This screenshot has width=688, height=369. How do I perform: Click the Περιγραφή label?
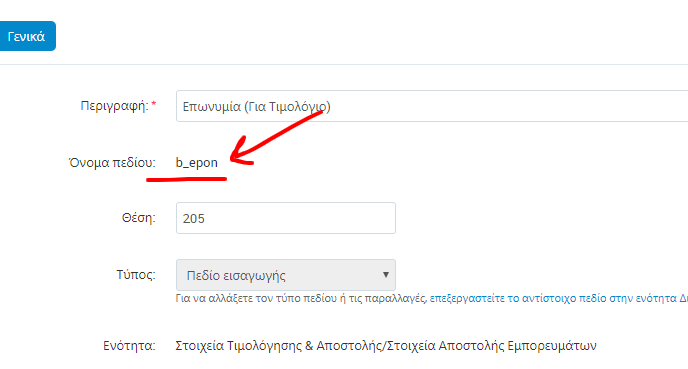tap(115, 106)
